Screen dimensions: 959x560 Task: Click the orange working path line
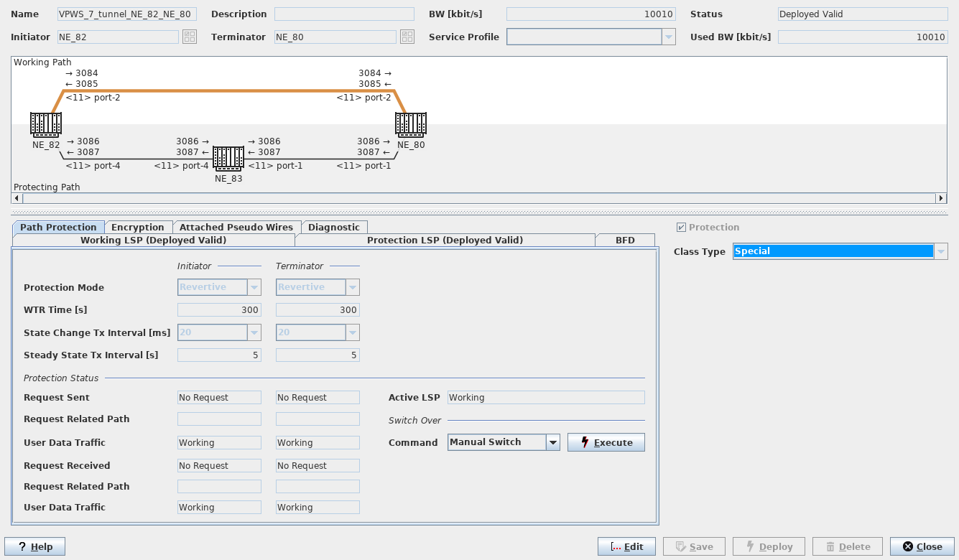tap(230, 91)
